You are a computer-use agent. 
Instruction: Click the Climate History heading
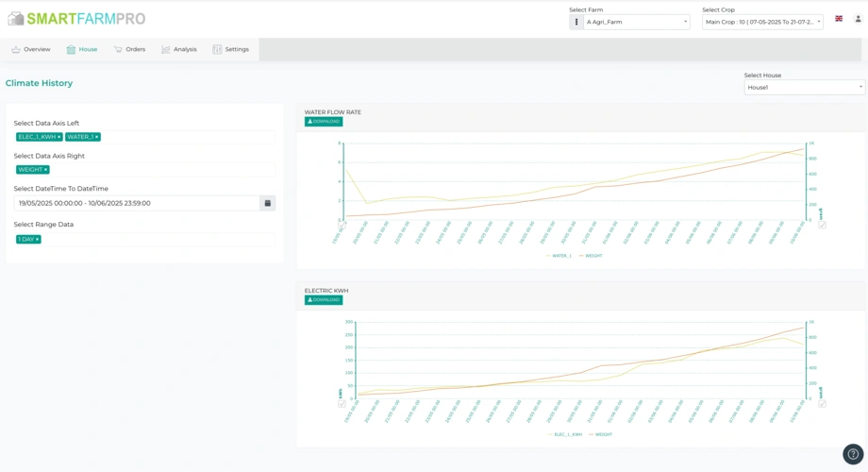(40, 83)
